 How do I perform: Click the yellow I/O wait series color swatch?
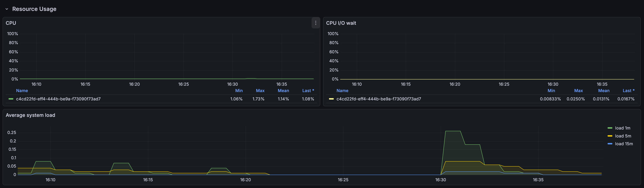click(331, 99)
